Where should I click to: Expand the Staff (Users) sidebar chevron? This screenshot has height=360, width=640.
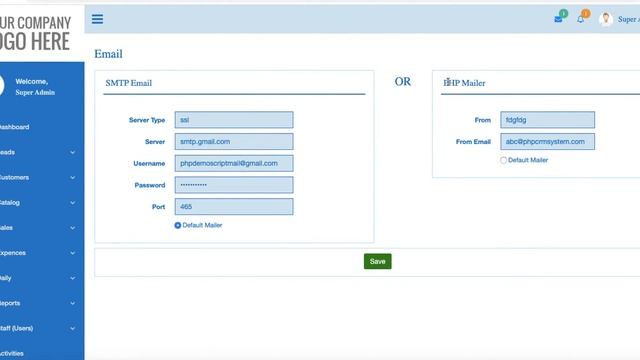click(73, 329)
